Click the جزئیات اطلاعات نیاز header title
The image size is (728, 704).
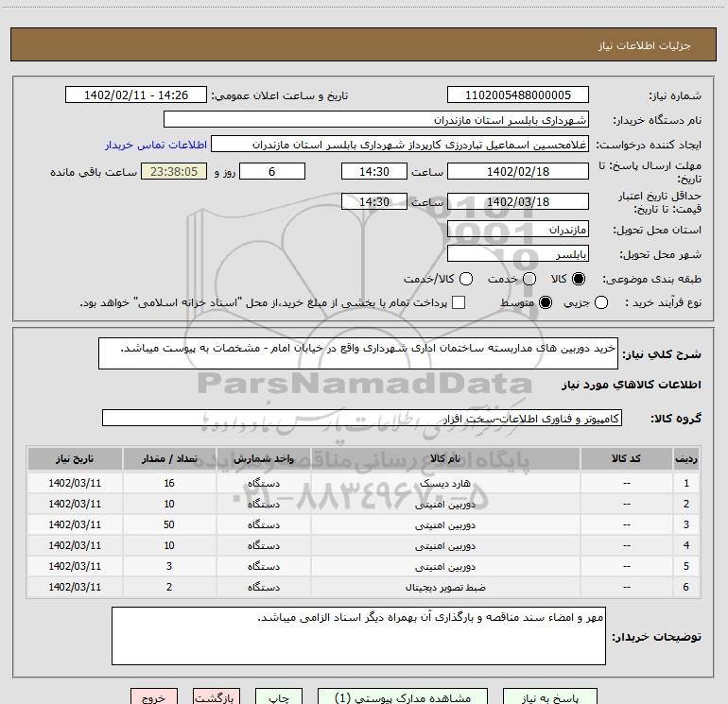pos(645,45)
